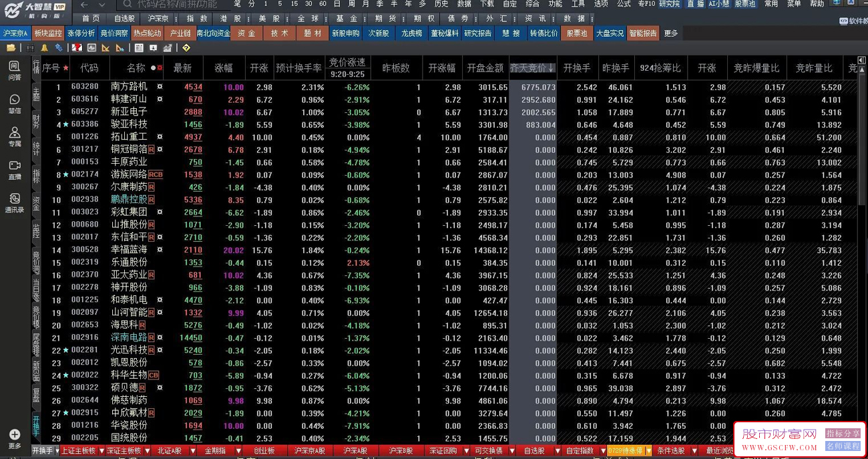Click the open folder icon in the toolbar
This screenshot has height=459, width=868.
point(11,48)
